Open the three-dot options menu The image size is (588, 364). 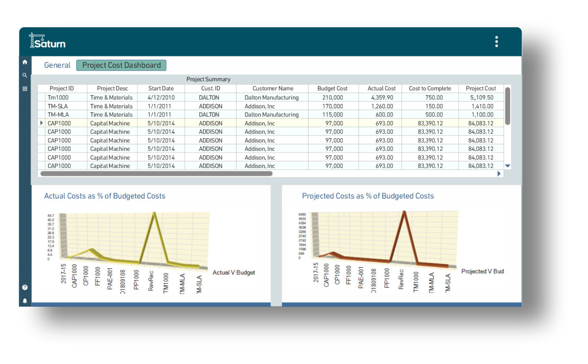click(x=496, y=41)
